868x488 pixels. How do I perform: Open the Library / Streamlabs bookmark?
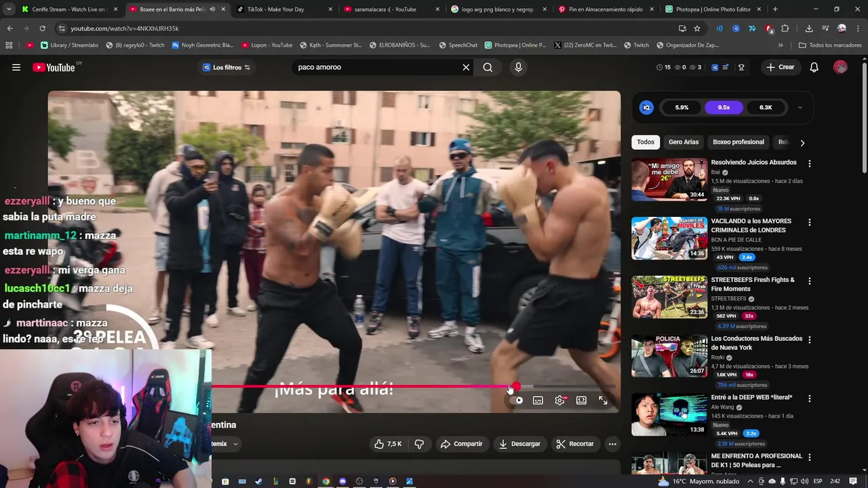pos(69,45)
